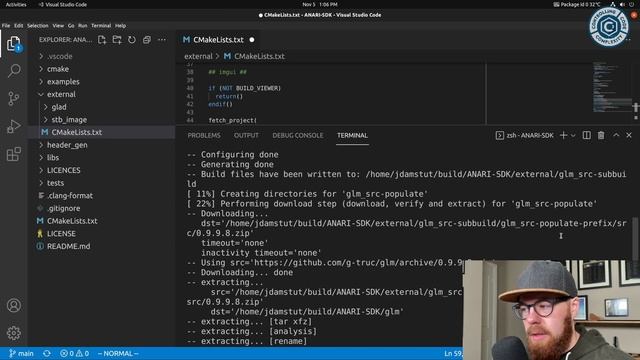Click the external breadcrumb segment
The height and width of the screenshot is (360, 640).
(x=198, y=56)
